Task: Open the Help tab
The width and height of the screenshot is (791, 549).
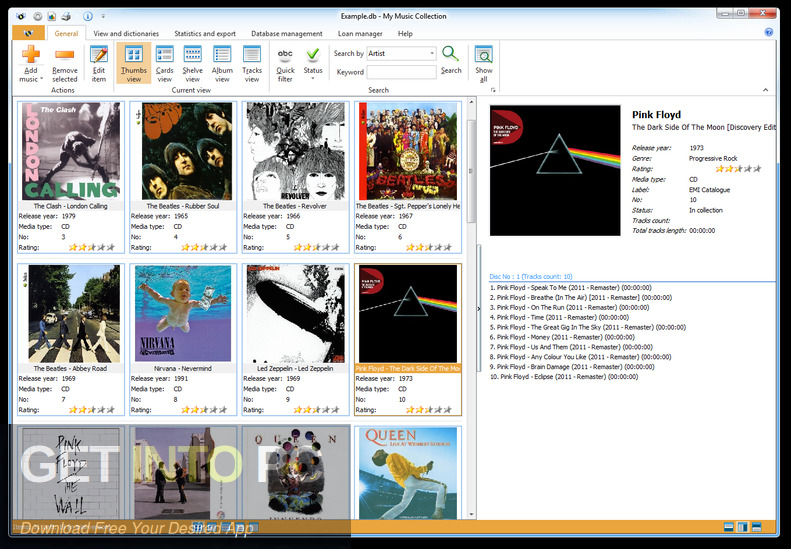Action: [x=405, y=33]
